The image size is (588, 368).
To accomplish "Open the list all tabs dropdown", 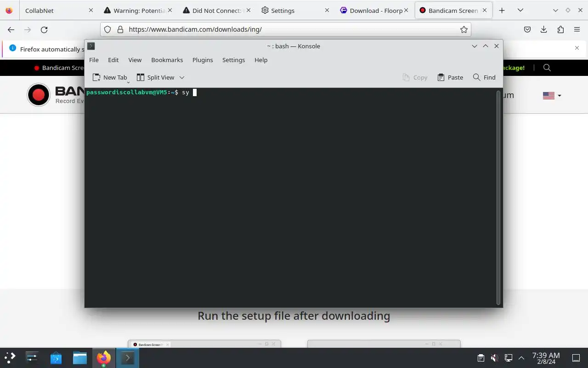I will tap(520, 10).
